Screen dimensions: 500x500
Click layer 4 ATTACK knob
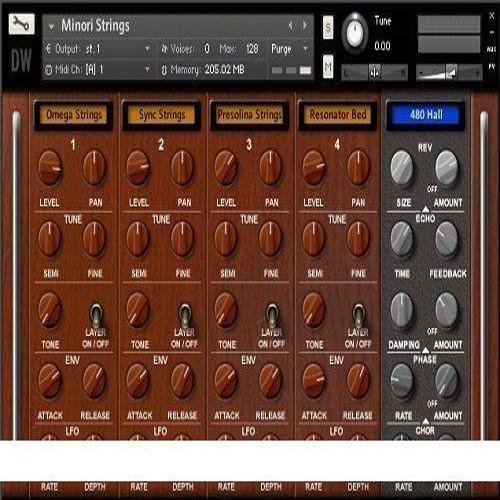point(314,381)
